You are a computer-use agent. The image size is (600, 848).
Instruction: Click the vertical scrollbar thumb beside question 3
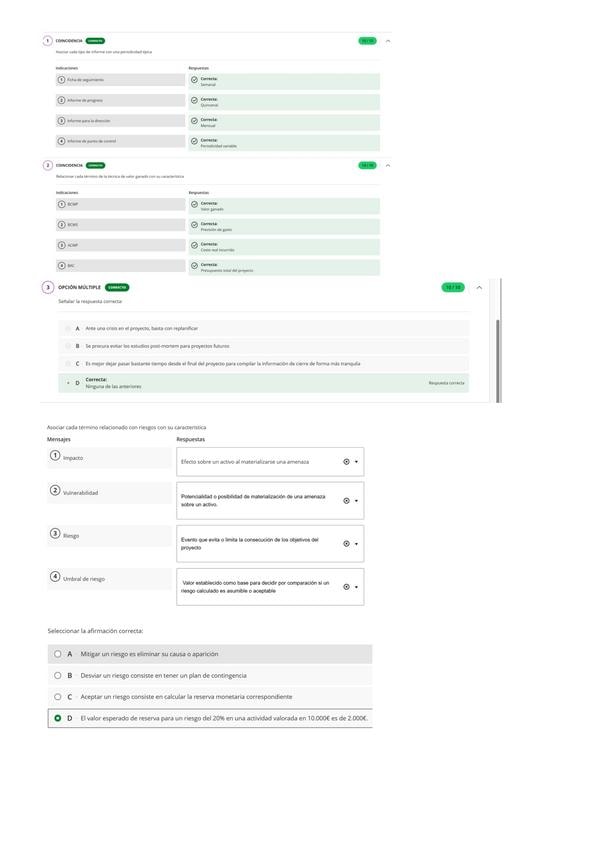498,361
